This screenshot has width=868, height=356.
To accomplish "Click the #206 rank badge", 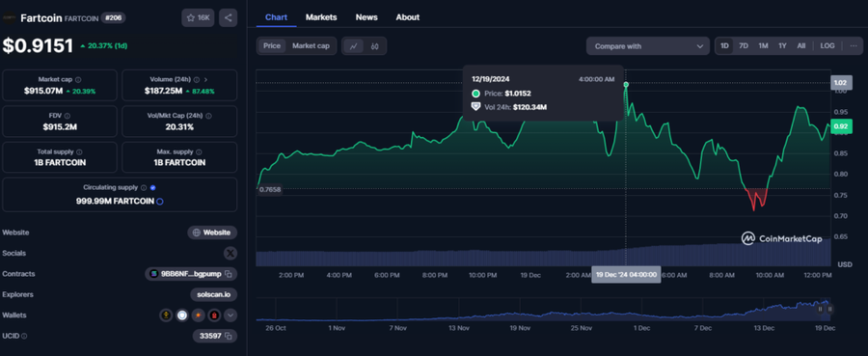I will coord(113,18).
